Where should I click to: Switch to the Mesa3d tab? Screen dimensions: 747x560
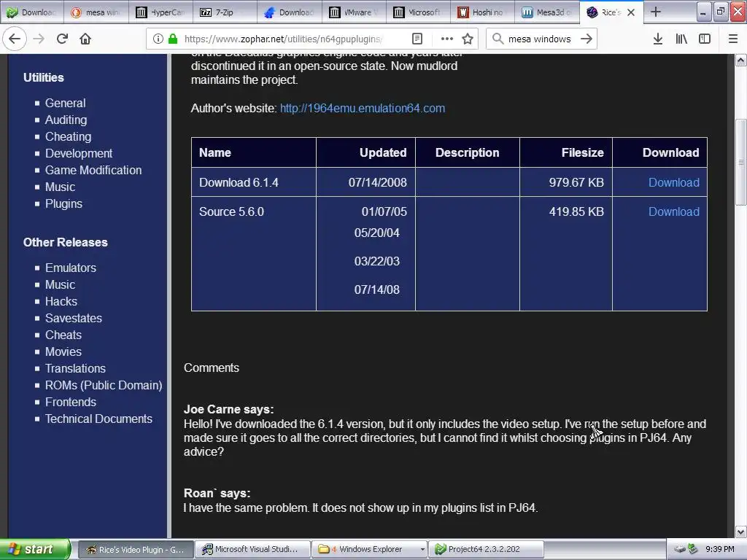point(547,12)
